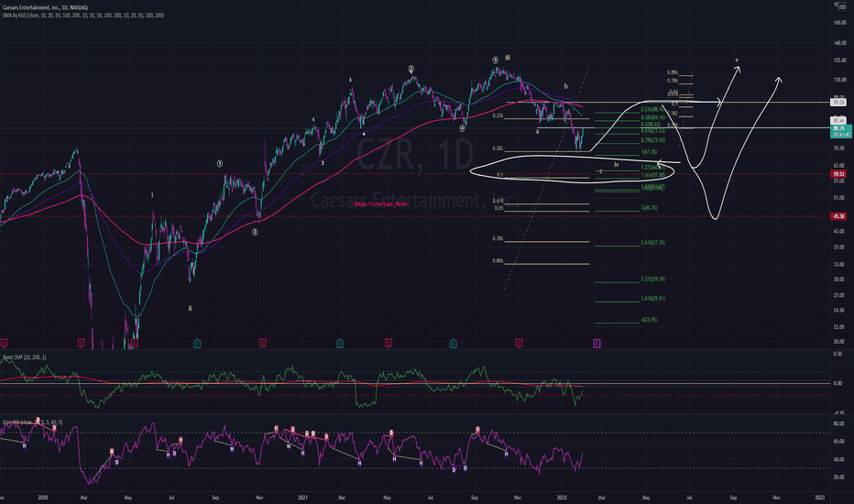The image size is (854, 504).
Task: Click the red earnings marker near Mar 2020
Action: [81, 344]
